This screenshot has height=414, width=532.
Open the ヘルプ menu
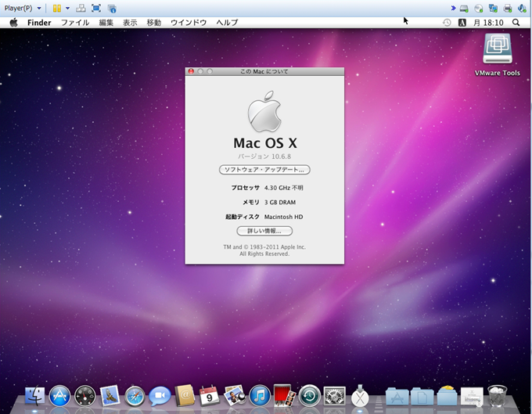point(228,23)
